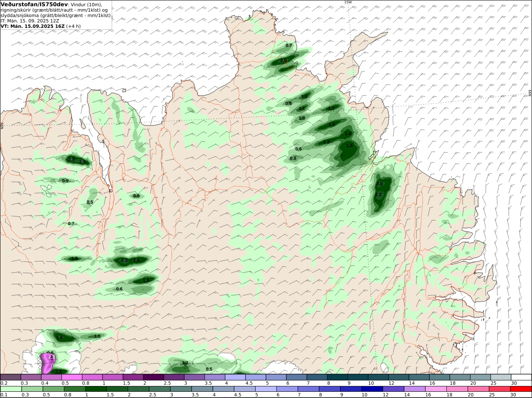Click the dark blue rain swatch 10–12
The height and width of the screenshot is (398, 532).
pyautogui.click(x=372, y=389)
